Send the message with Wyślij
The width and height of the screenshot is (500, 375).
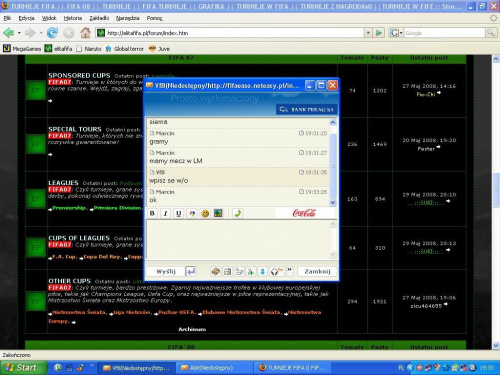166,272
